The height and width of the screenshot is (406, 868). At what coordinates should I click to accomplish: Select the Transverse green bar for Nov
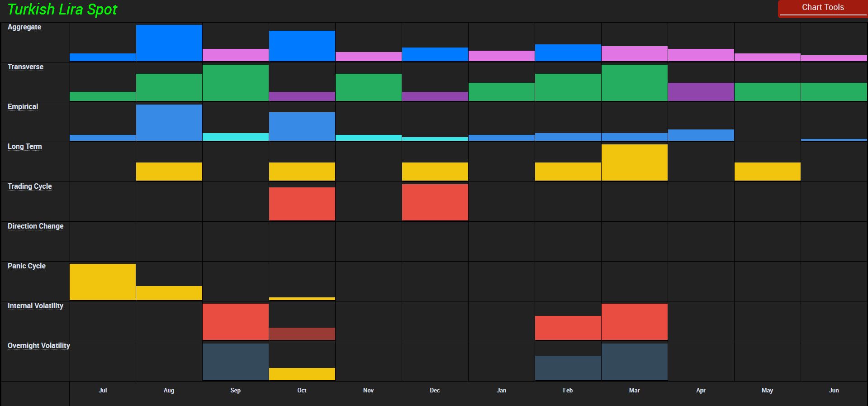[369, 87]
